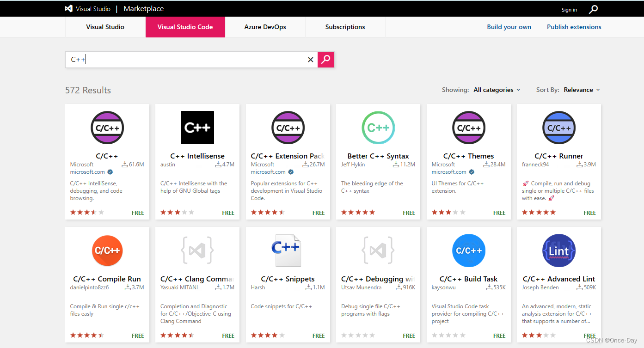Open the Sort By Relevance dropdown

[x=582, y=90]
